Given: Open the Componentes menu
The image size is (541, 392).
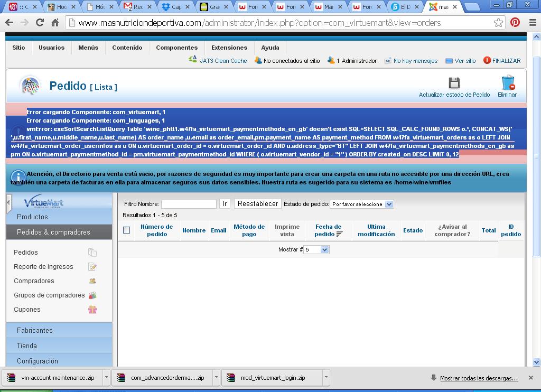Looking at the screenshot, I should click(x=177, y=48).
